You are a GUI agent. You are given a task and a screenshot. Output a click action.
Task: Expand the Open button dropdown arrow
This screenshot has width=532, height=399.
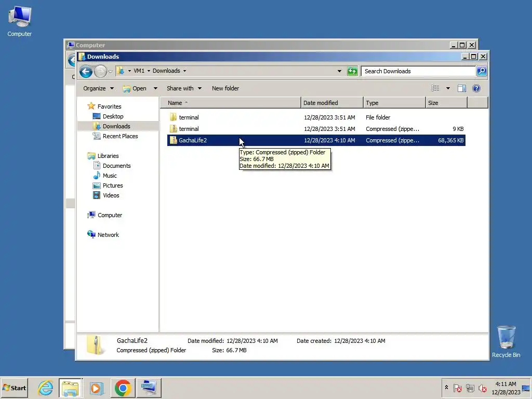[x=155, y=88]
